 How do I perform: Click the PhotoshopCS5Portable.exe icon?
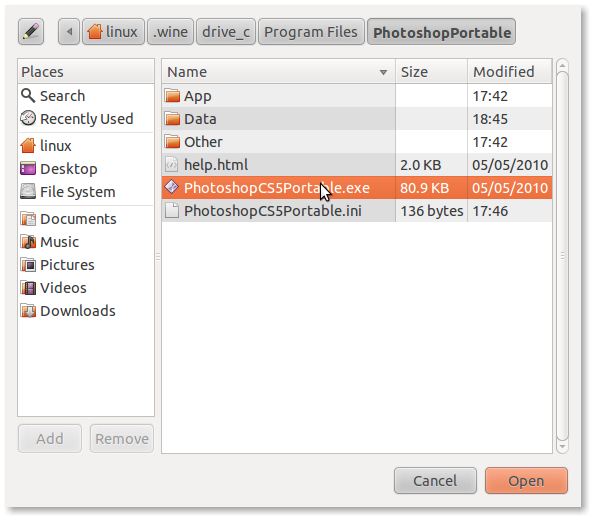[172, 187]
